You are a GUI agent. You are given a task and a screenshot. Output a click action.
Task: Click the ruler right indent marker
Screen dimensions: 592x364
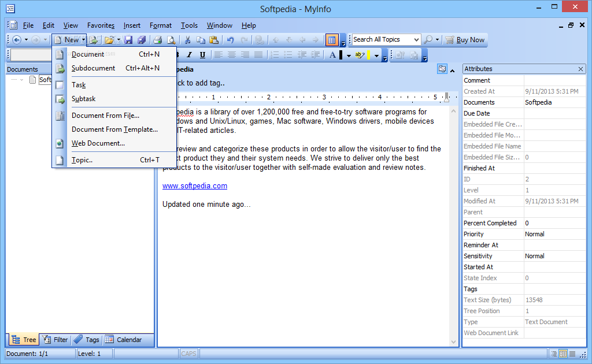(447, 97)
